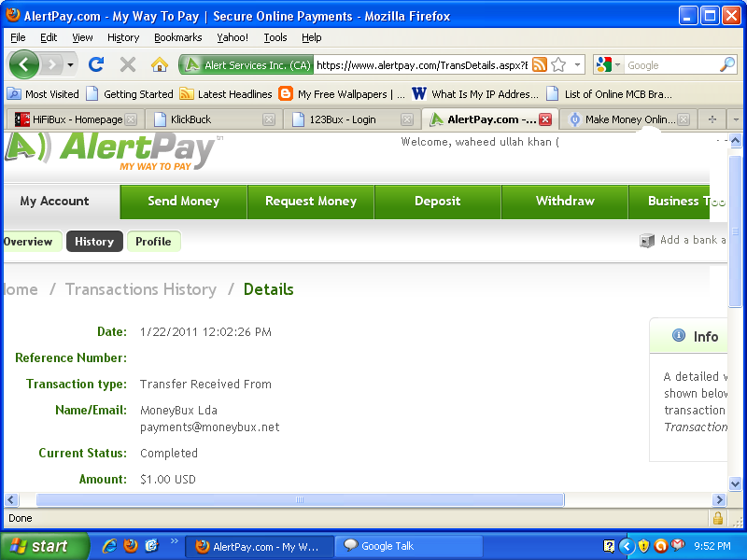Launch Internet Explorer from quick launch
Screen dimensions: 747x560
point(109,546)
